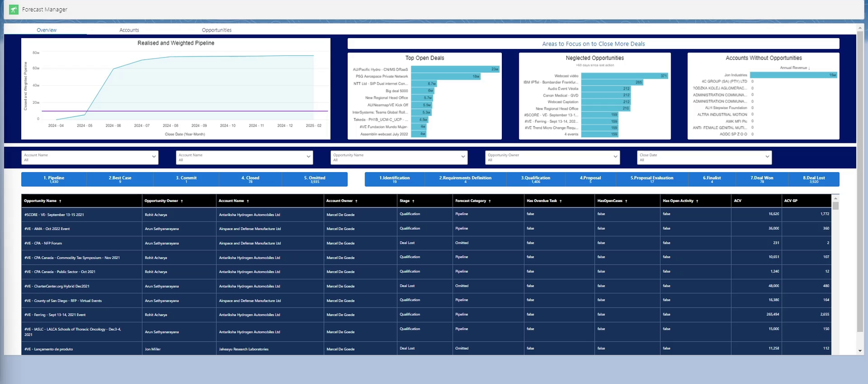Sort Annual Revenue descending arrow

[x=809, y=68]
